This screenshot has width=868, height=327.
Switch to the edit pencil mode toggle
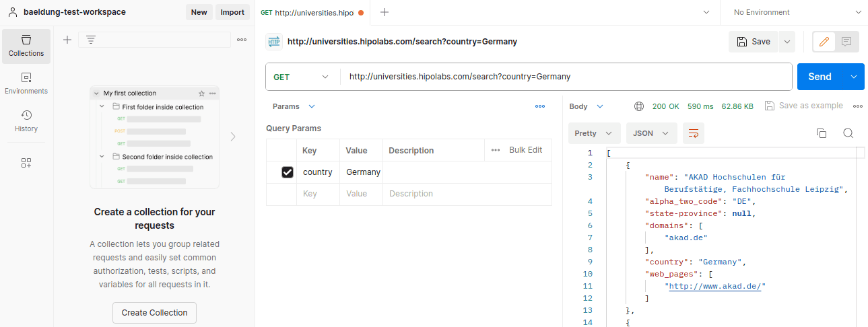click(823, 42)
